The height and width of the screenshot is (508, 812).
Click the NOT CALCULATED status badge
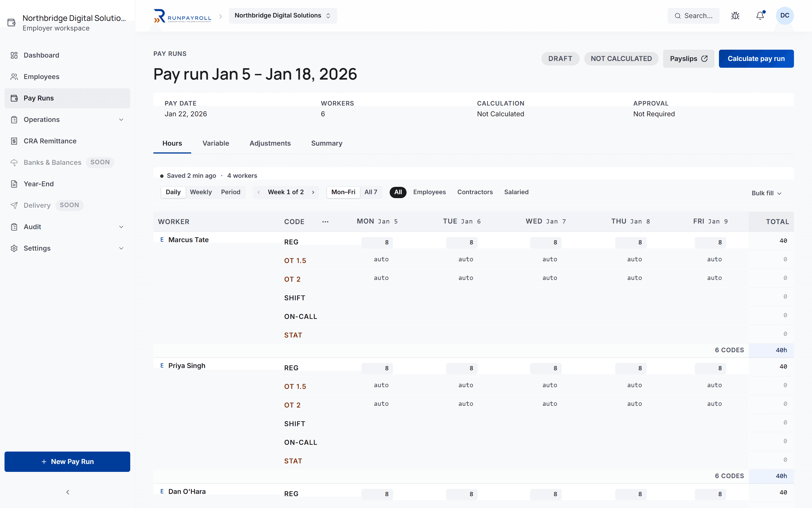(621, 59)
